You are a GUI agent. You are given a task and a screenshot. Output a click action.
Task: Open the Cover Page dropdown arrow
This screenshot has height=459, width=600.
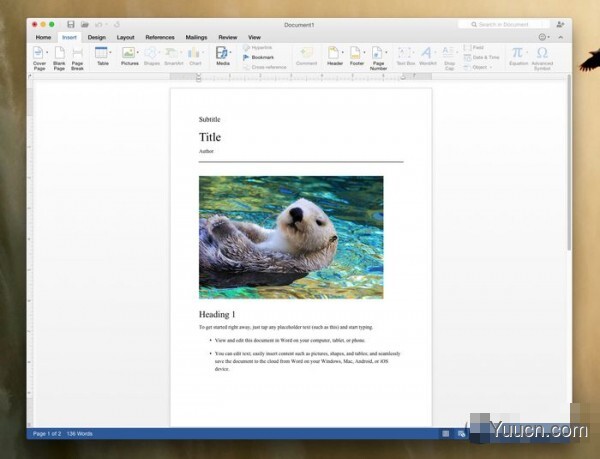47,52
